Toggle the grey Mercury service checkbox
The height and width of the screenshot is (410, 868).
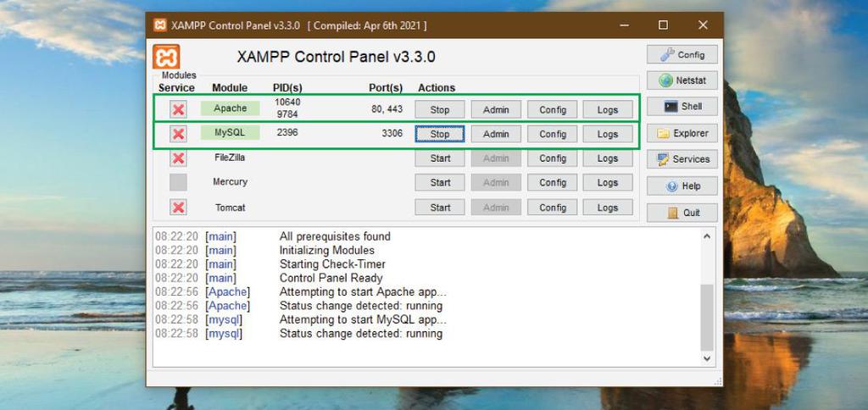pyautogui.click(x=178, y=182)
